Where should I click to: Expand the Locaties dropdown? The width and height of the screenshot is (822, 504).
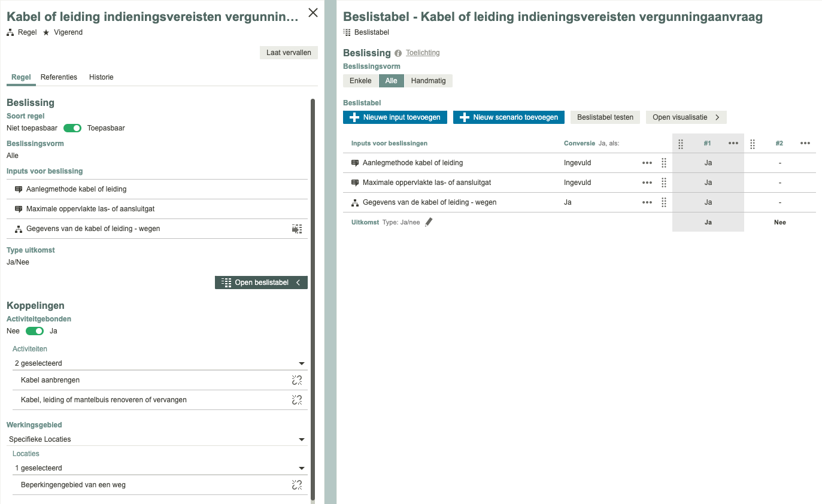point(301,468)
